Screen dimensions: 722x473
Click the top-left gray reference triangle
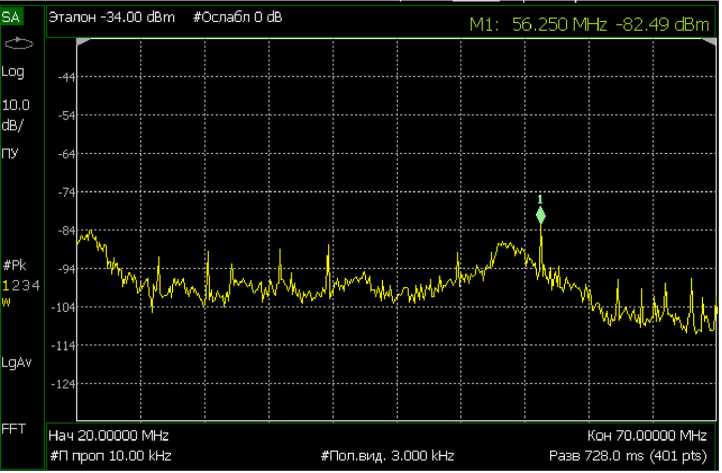click(83, 41)
